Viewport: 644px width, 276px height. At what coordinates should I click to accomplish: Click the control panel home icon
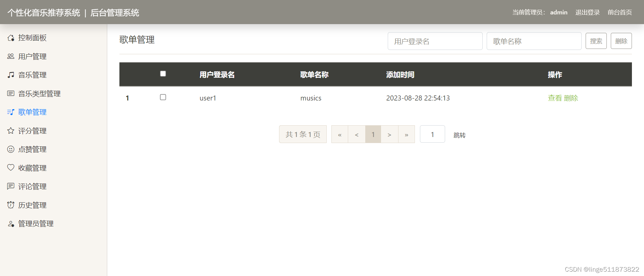click(11, 38)
